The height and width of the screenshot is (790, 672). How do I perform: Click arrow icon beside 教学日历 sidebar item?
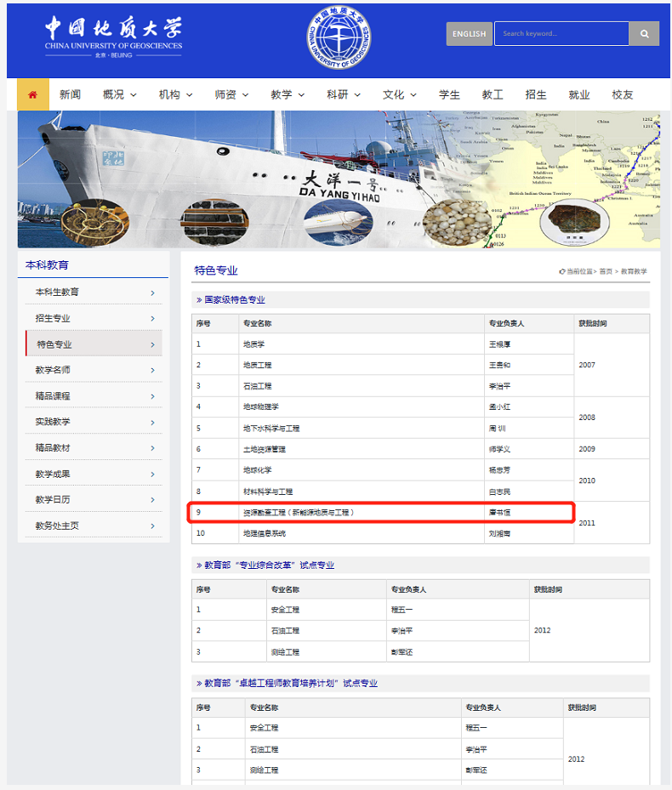(x=152, y=500)
